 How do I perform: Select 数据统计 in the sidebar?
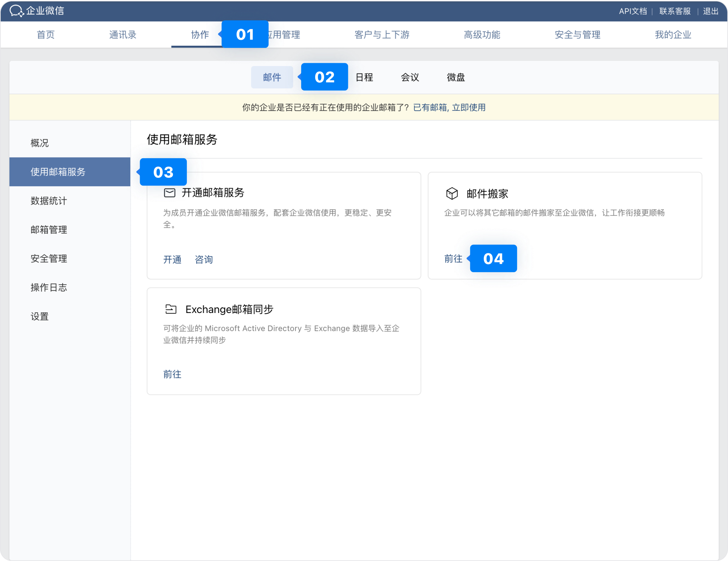[49, 201]
